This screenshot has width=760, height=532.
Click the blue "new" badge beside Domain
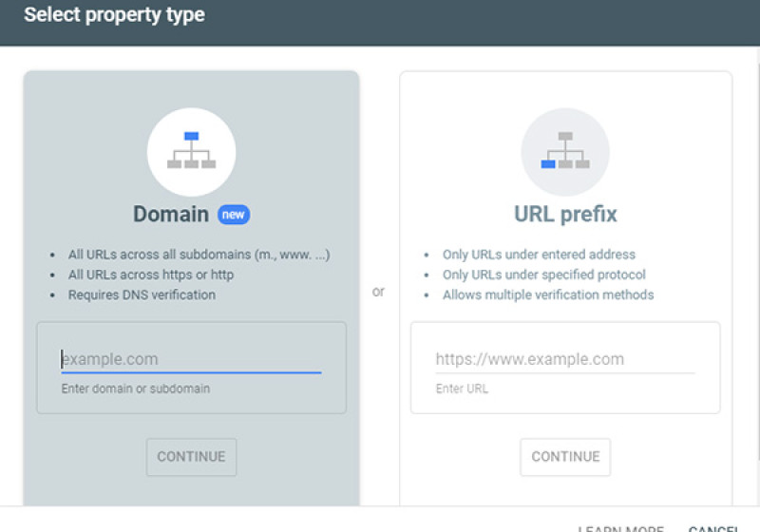tap(234, 215)
